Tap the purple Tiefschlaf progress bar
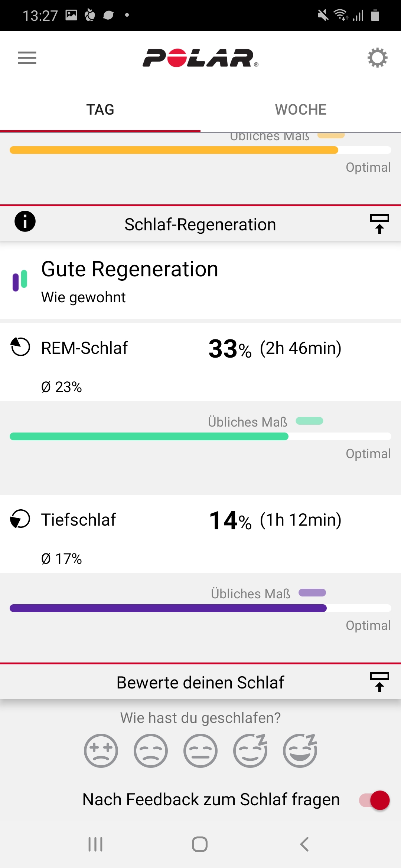The height and width of the screenshot is (868, 401). click(168, 608)
